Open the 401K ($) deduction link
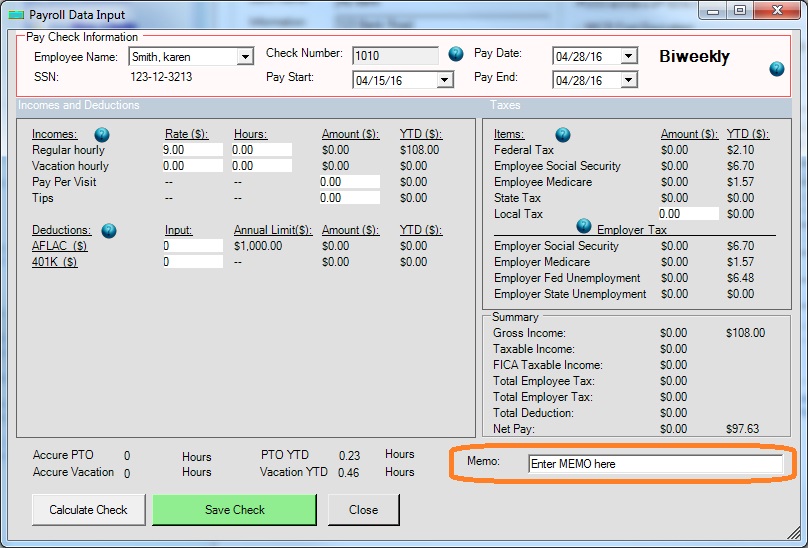 coord(55,262)
